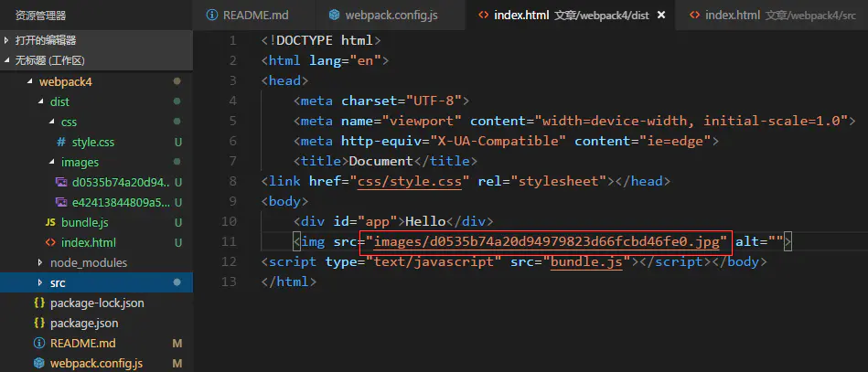Close the index.html dist tab
Image resolution: width=868 pixels, height=372 pixels.
pyautogui.click(x=661, y=16)
